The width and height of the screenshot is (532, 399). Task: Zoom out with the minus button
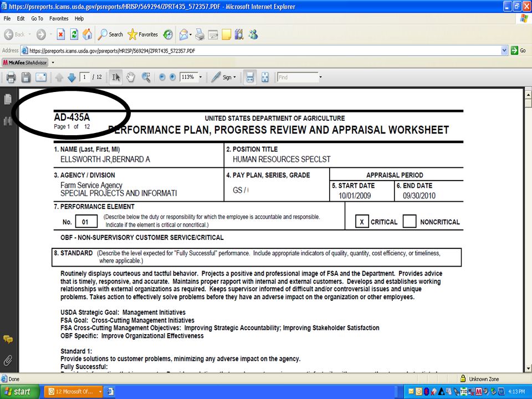(162, 78)
